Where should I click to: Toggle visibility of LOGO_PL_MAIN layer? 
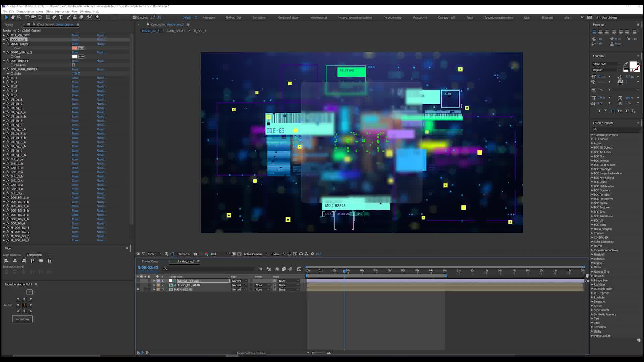(138, 285)
